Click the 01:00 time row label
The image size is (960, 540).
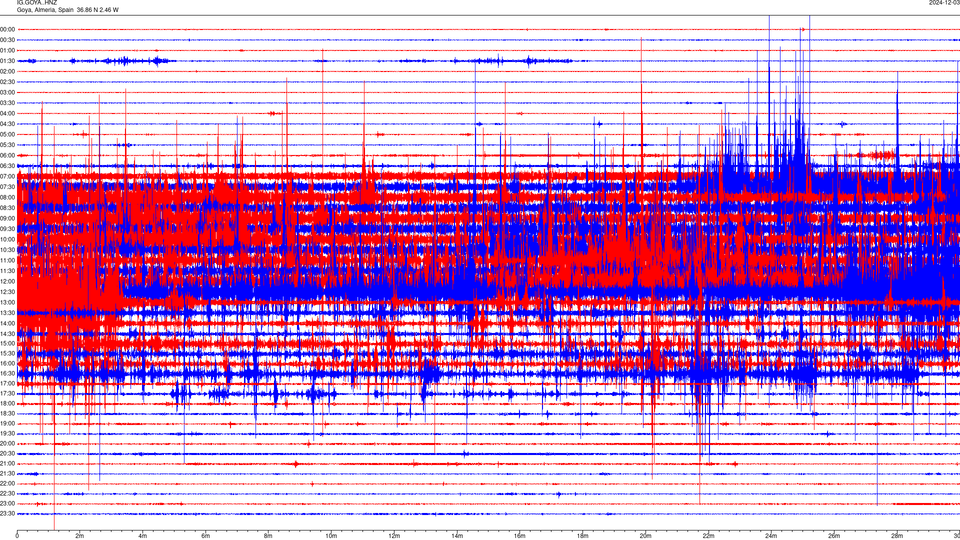pos(8,50)
